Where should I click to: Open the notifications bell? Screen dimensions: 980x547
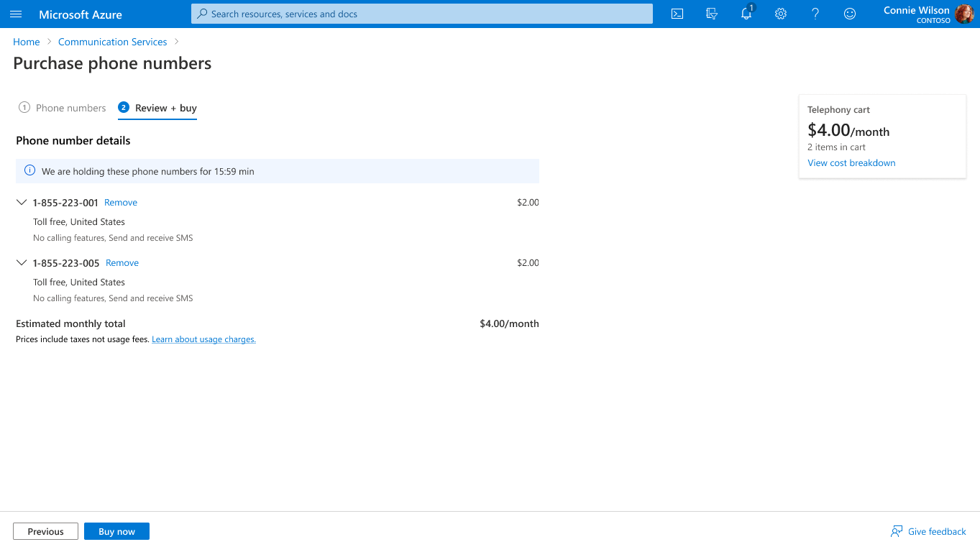coord(746,14)
